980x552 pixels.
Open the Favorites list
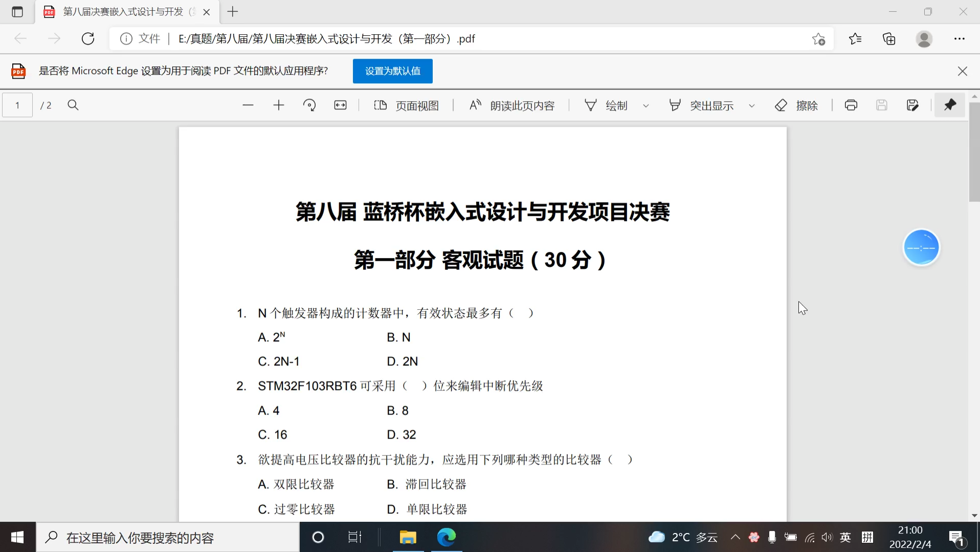tap(855, 38)
